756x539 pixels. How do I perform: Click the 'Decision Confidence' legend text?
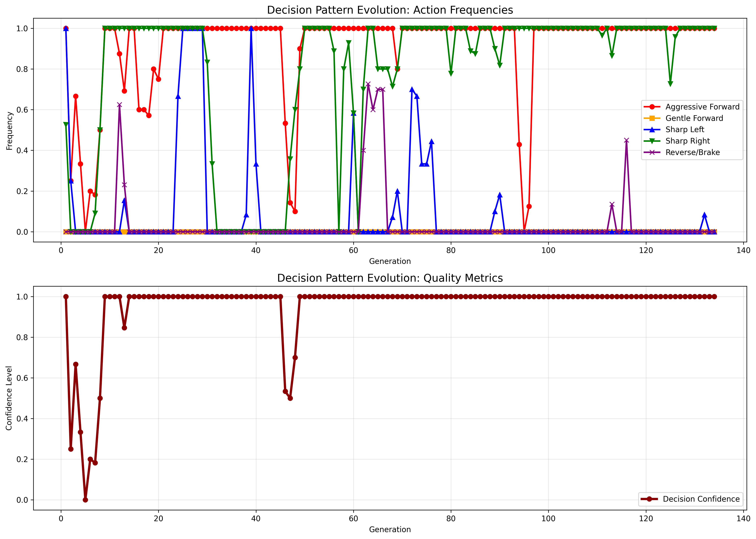click(x=701, y=499)
